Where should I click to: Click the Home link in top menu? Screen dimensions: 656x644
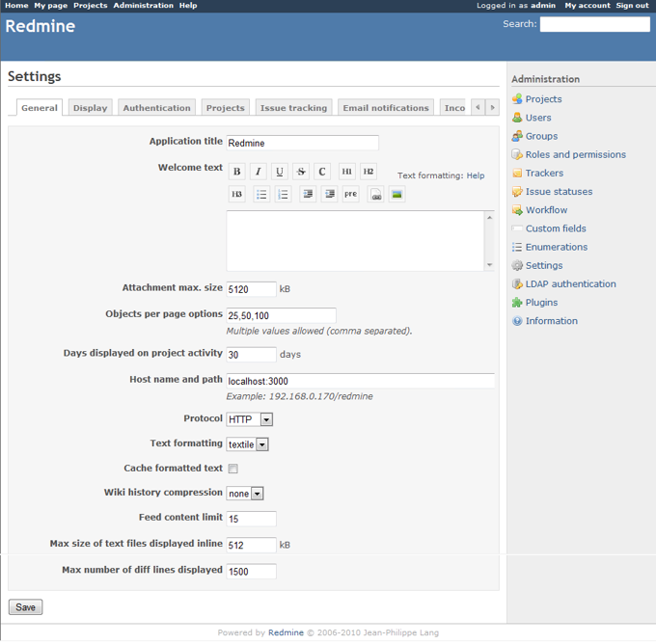pos(16,6)
